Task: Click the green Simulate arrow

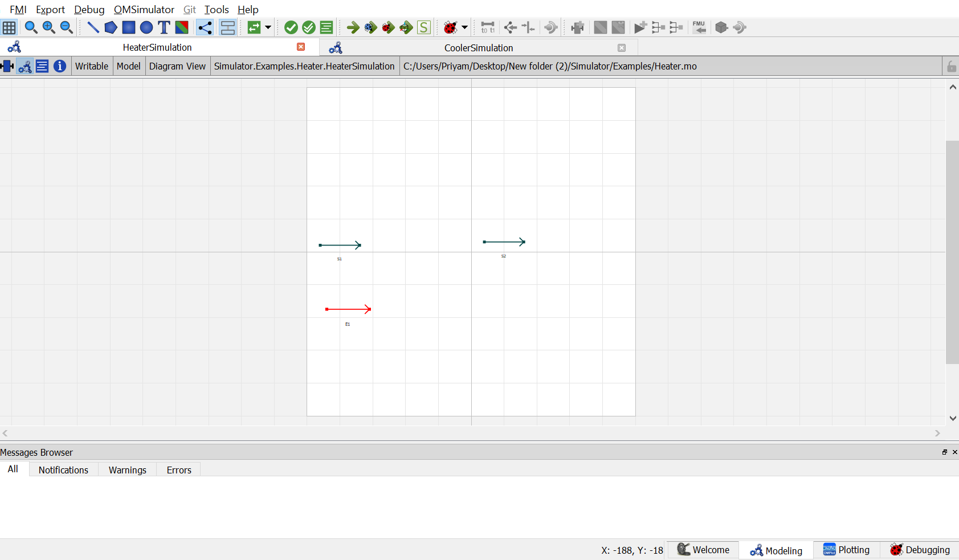Action: click(353, 27)
